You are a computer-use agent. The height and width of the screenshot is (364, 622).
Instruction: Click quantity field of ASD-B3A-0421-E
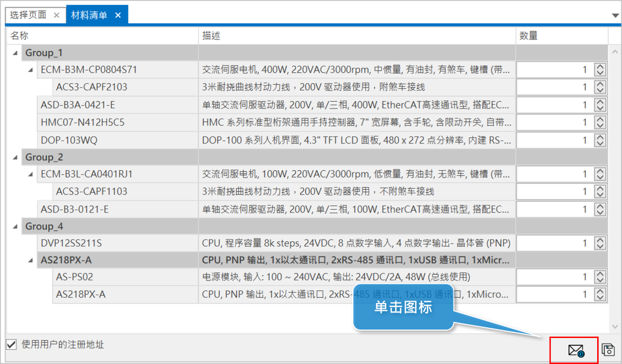click(x=553, y=105)
